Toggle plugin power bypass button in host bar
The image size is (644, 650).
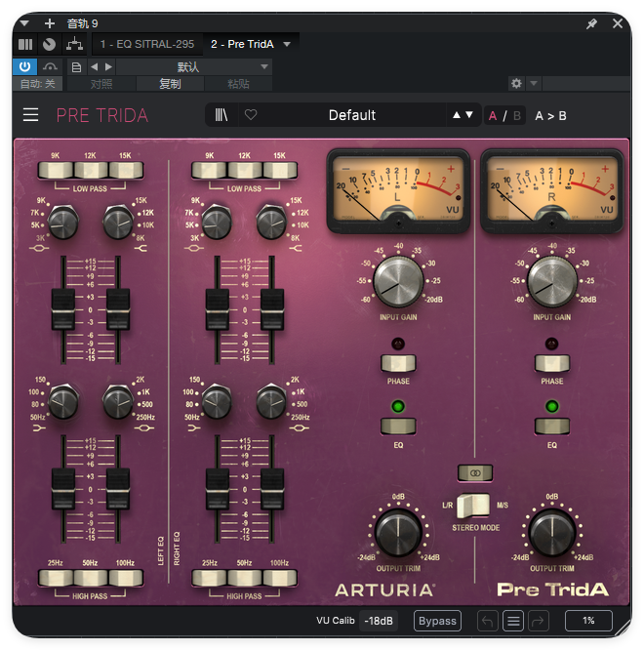[24, 66]
